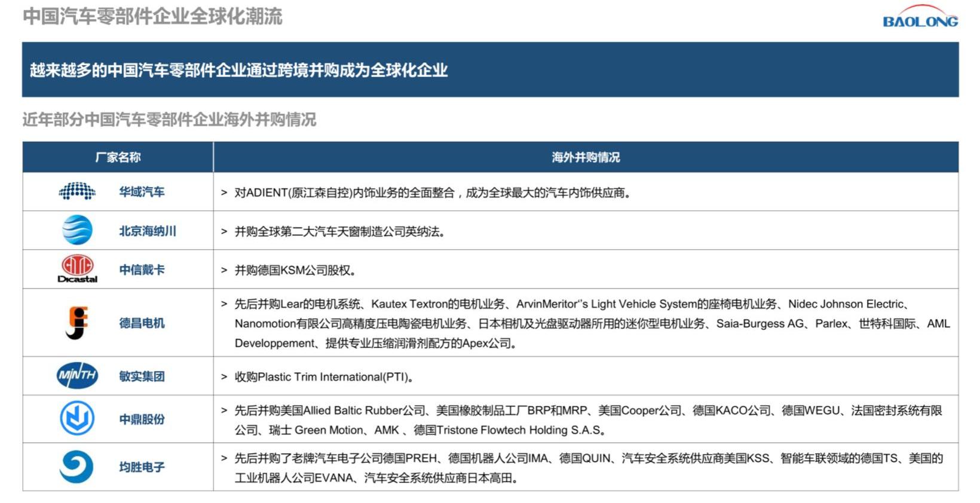Click the BAOLONG logo

point(920,17)
